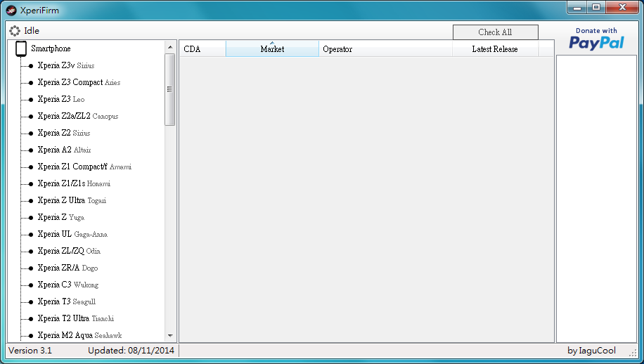Sort by the Market column header
This screenshot has width=644, height=364.
272,48
